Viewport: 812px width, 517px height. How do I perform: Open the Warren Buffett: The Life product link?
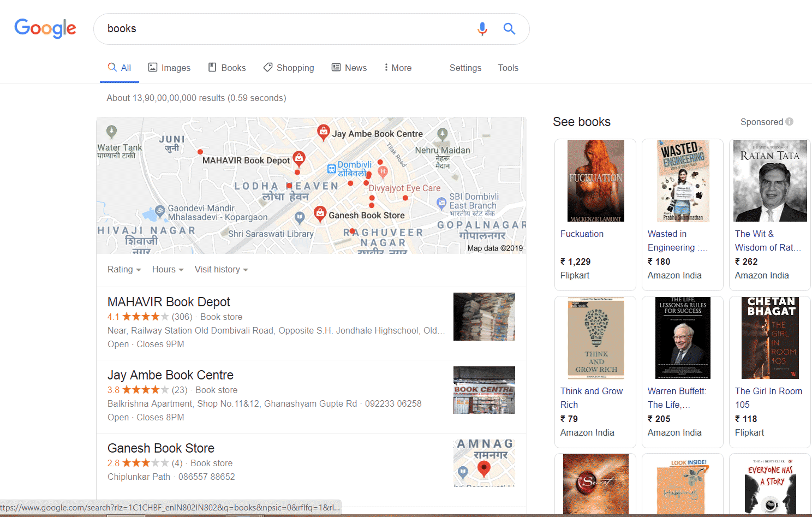[x=677, y=398]
